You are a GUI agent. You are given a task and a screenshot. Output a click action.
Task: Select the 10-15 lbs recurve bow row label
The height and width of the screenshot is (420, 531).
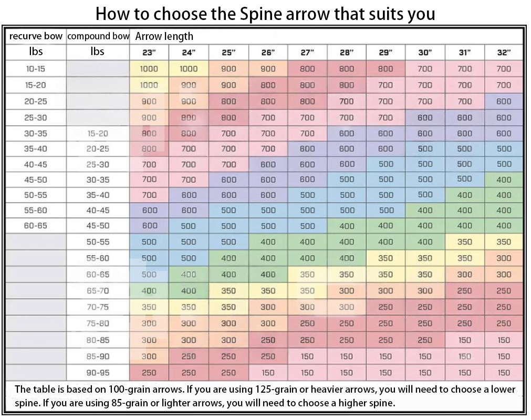click(36, 69)
